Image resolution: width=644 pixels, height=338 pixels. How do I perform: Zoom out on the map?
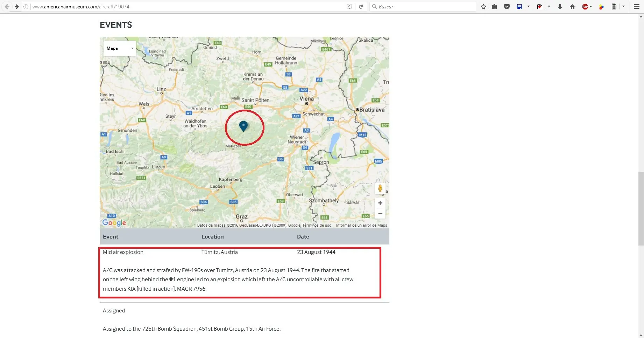380,213
